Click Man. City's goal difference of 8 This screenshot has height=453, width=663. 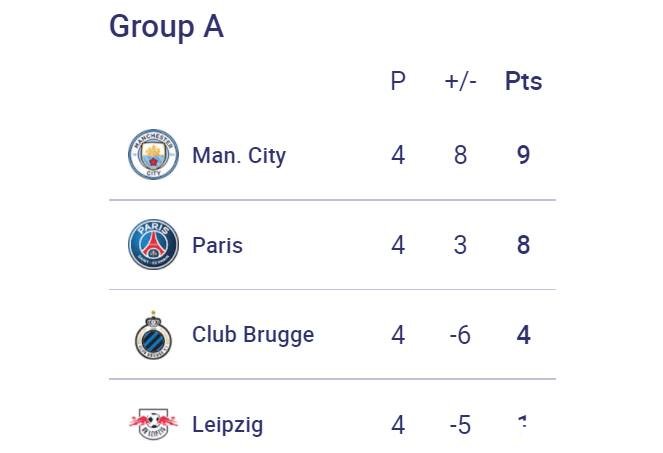point(460,156)
